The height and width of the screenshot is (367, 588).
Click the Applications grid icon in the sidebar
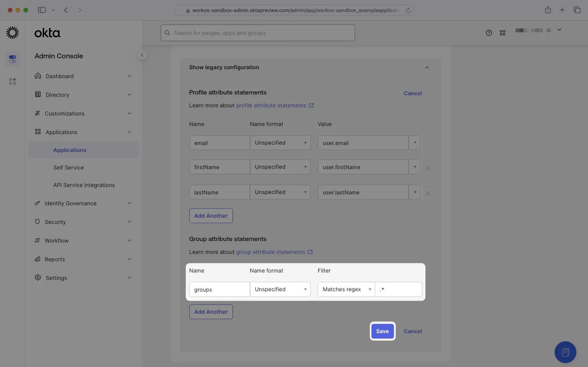(x=38, y=132)
